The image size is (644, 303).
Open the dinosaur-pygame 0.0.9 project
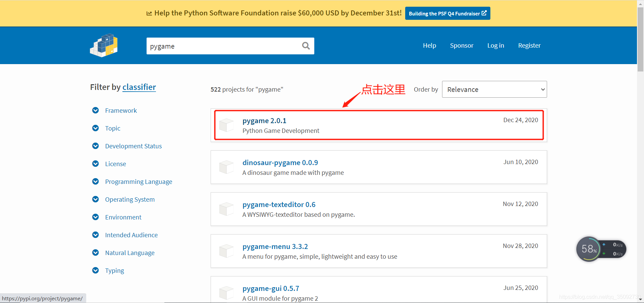coord(280,163)
